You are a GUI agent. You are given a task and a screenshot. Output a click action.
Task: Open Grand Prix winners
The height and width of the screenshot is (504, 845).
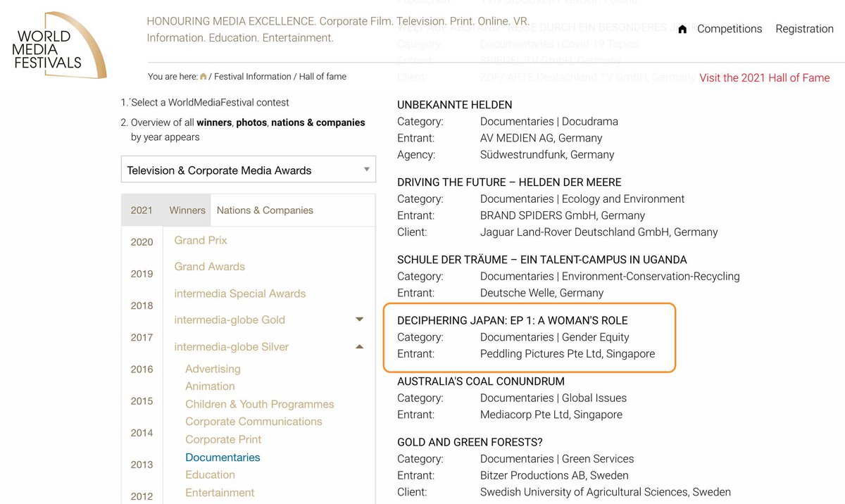(201, 240)
